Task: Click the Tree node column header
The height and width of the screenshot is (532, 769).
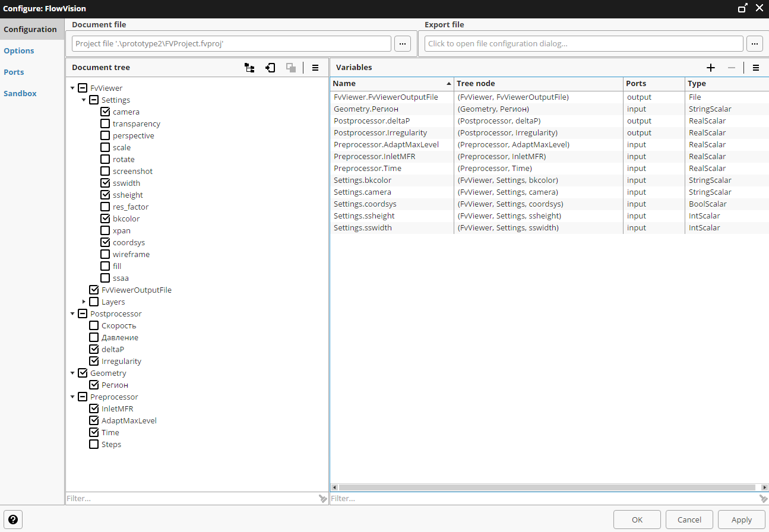Action: click(539, 84)
